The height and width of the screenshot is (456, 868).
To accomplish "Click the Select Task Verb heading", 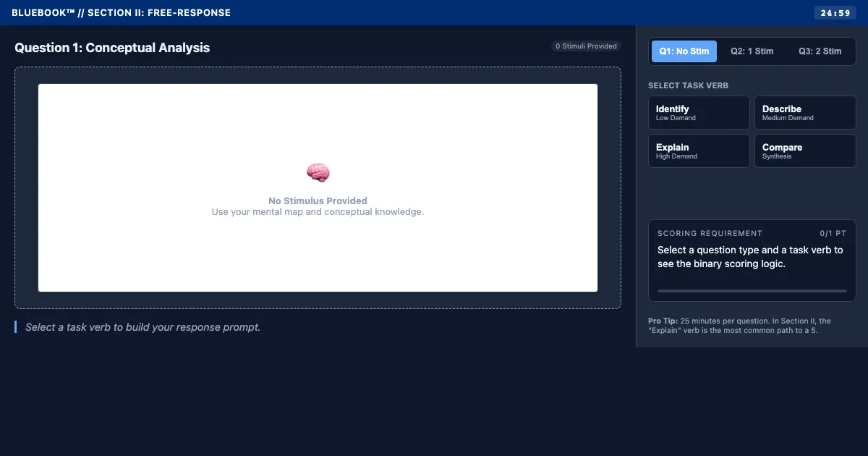I will coord(688,85).
